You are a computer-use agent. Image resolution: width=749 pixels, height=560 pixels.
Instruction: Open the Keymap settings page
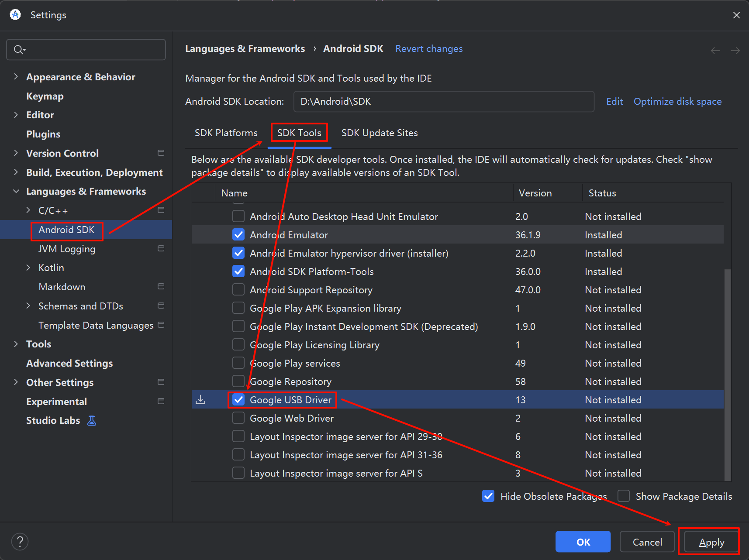coord(45,96)
